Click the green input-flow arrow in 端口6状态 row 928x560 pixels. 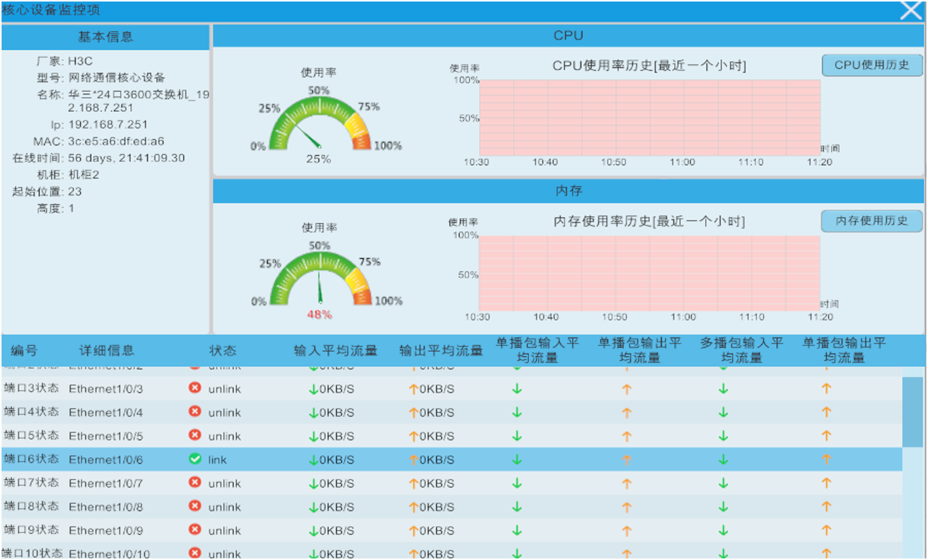[x=313, y=460]
